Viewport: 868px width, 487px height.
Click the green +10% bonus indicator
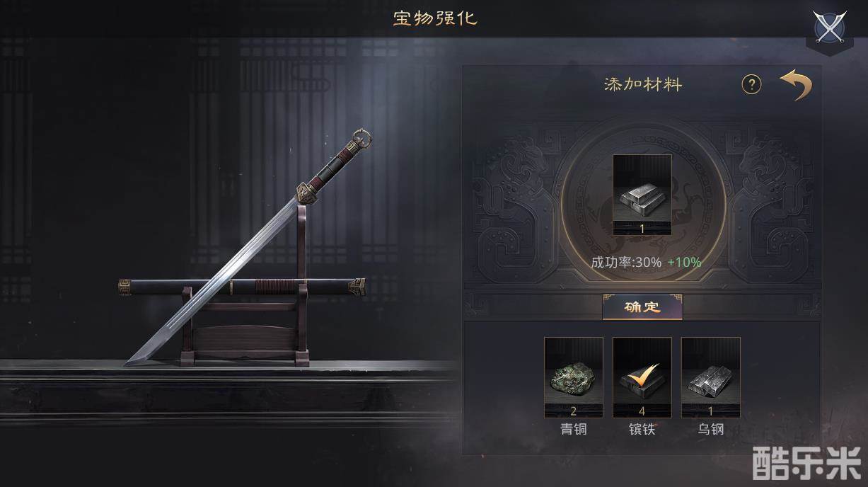(x=684, y=262)
